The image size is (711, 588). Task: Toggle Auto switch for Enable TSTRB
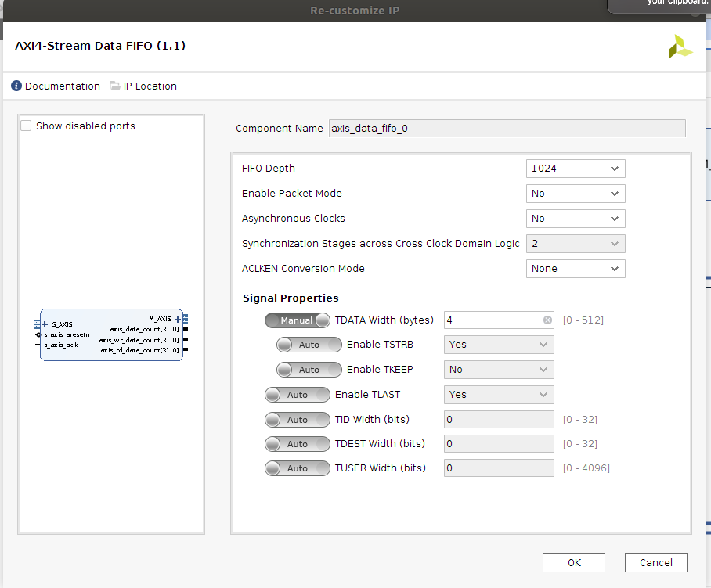click(x=309, y=345)
